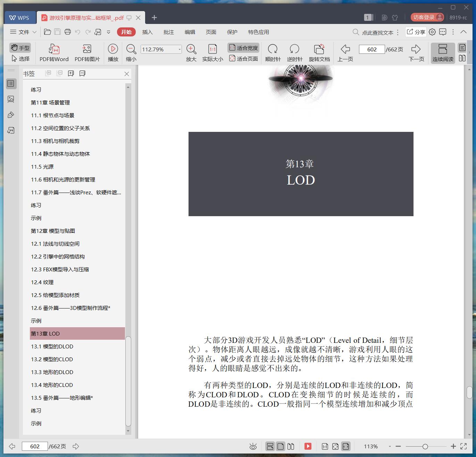Viewport: 476px width, 457px height.
Task: Open settings gear in the ribbon
Action: [432, 32]
